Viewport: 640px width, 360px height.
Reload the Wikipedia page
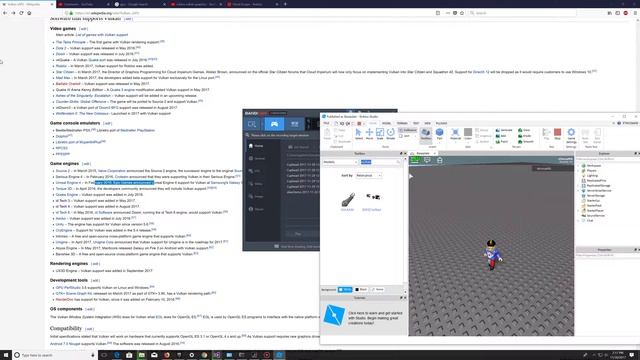pyautogui.click(x=21, y=13)
